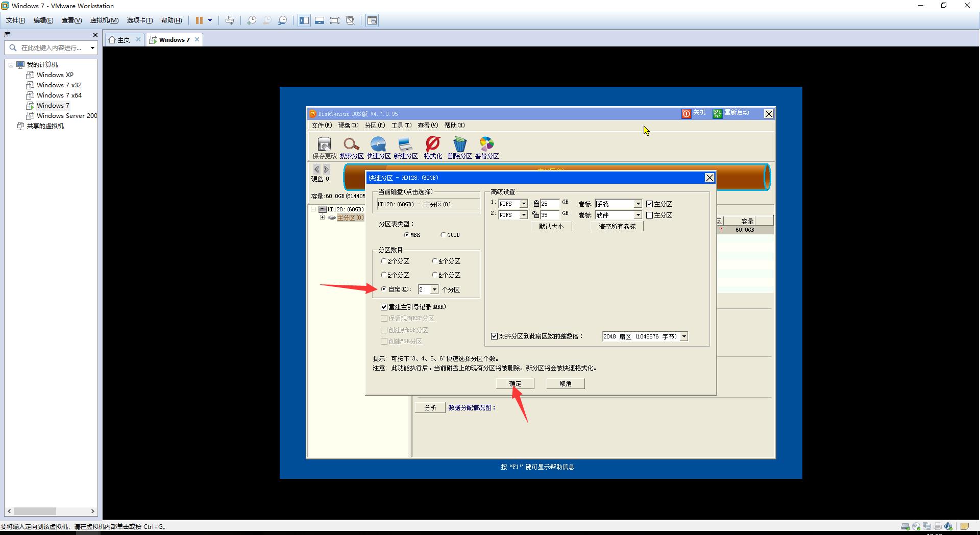The image size is (980, 535).
Task: Click the 确定 confirm button
Action: pos(514,383)
